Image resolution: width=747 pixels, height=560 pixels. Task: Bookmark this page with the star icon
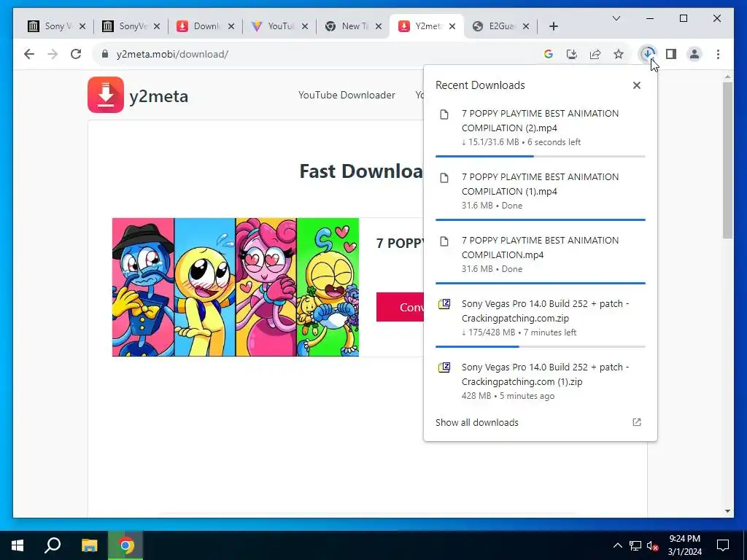(x=619, y=54)
